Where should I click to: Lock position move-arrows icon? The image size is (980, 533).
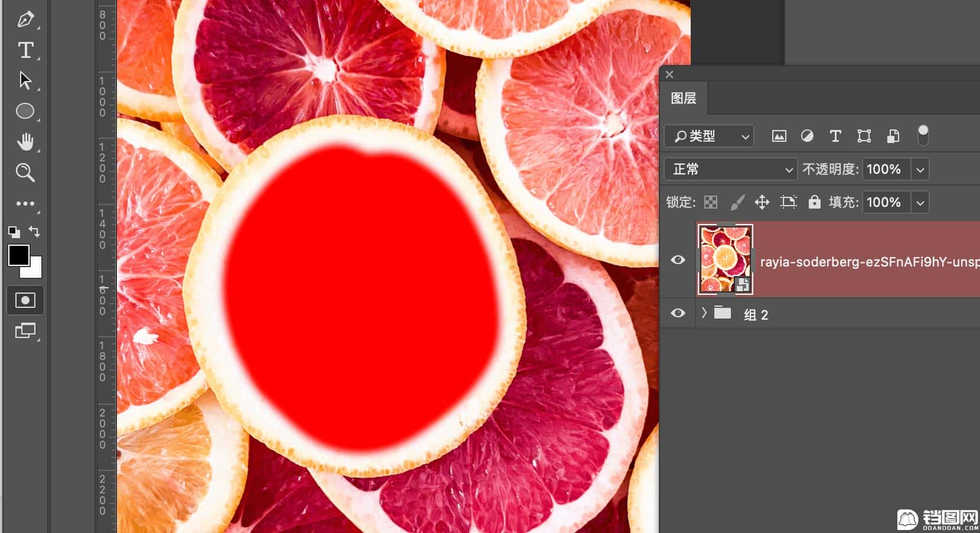click(762, 203)
